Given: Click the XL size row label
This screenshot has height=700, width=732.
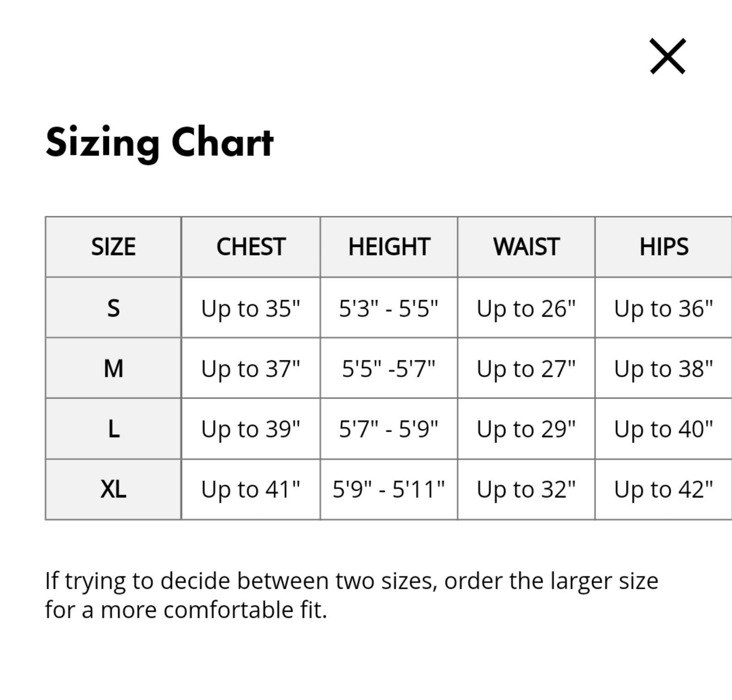Looking at the screenshot, I should point(113,489).
